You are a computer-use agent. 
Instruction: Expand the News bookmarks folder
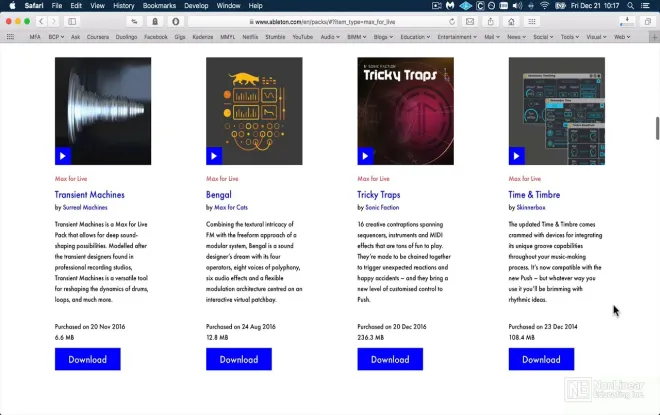pyautogui.click(x=516, y=37)
